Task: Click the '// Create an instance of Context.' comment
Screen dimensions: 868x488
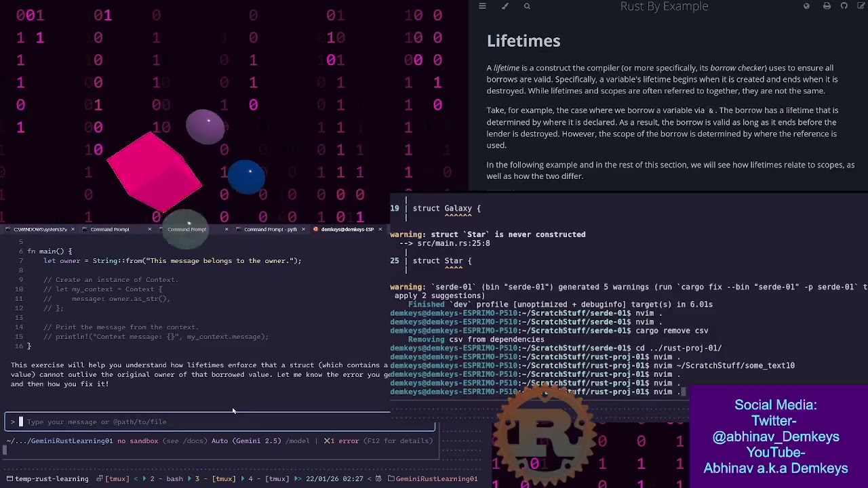Action: pyautogui.click(x=111, y=280)
